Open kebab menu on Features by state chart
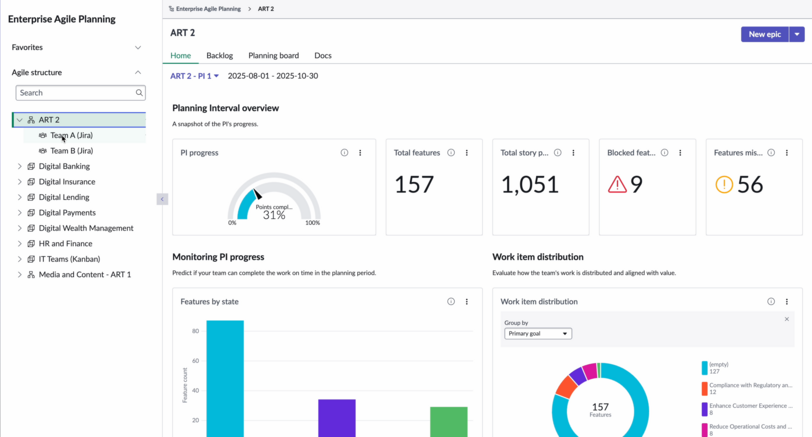This screenshot has height=437, width=812. click(467, 301)
